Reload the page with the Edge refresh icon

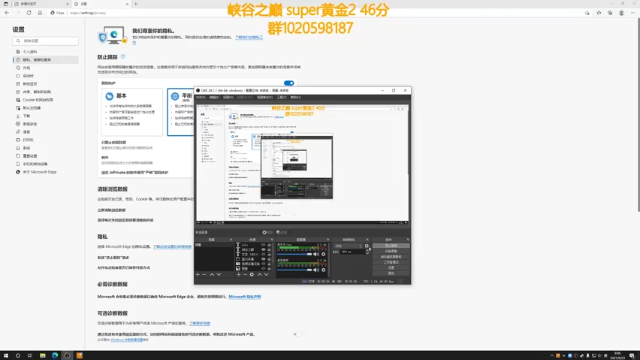(x=29, y=13)
